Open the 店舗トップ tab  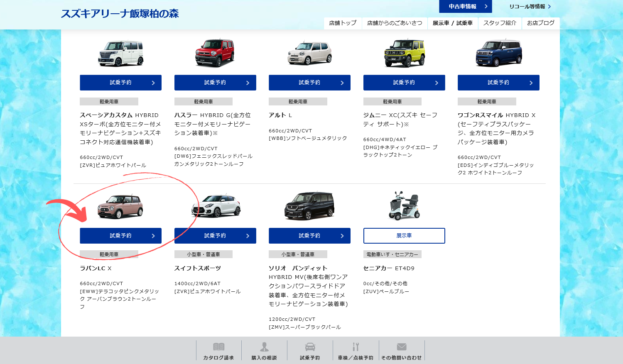pyautogui.click(x=343, y=23)
